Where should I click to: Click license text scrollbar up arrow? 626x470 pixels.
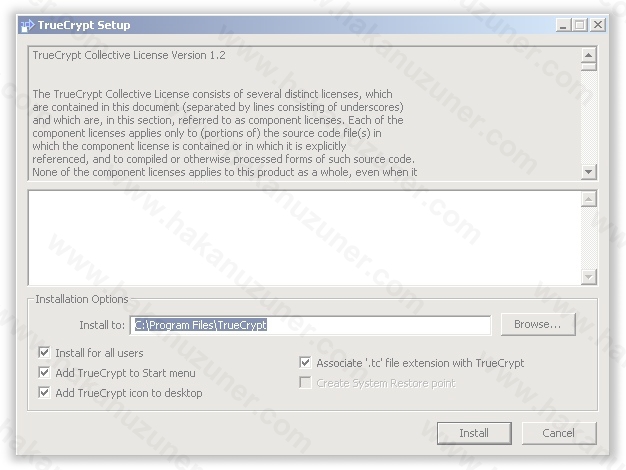(588, 55)
